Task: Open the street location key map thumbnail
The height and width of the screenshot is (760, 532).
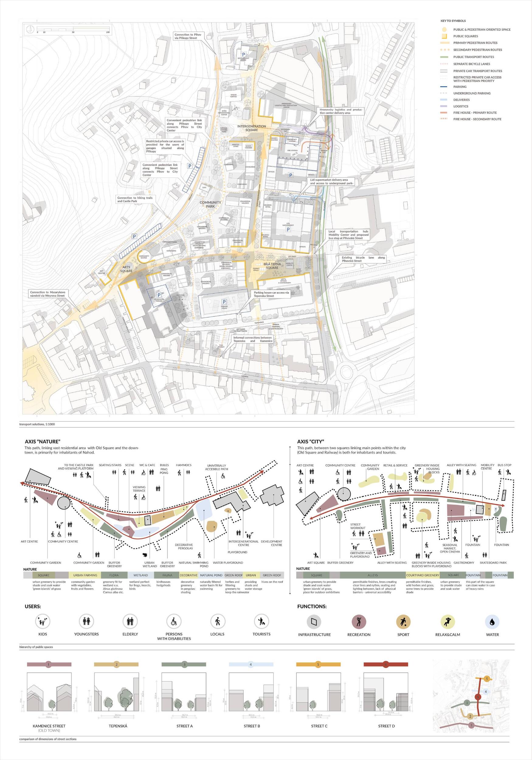Action: coord(471,700)
